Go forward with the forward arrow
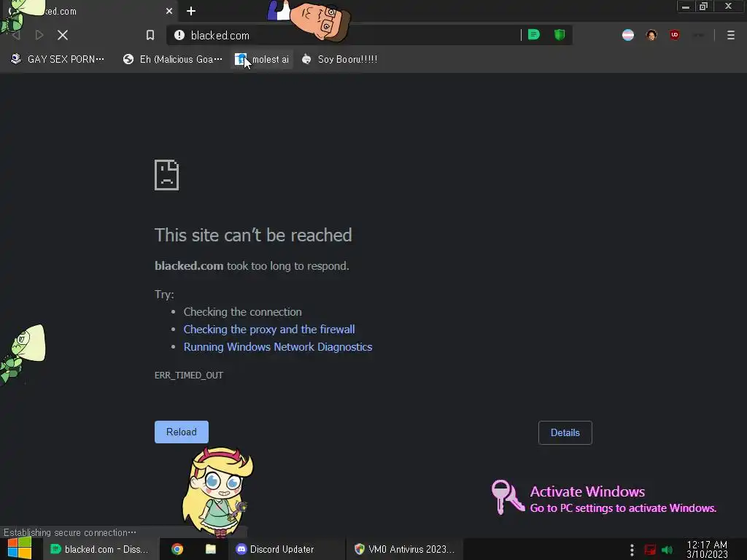 pos(39,35)
